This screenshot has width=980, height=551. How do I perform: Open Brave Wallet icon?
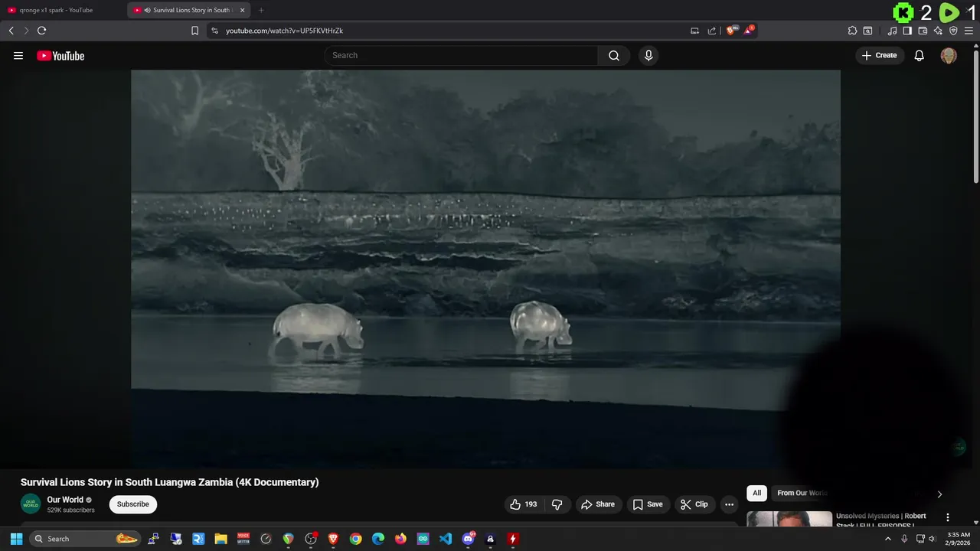click(x=923, y=31)
